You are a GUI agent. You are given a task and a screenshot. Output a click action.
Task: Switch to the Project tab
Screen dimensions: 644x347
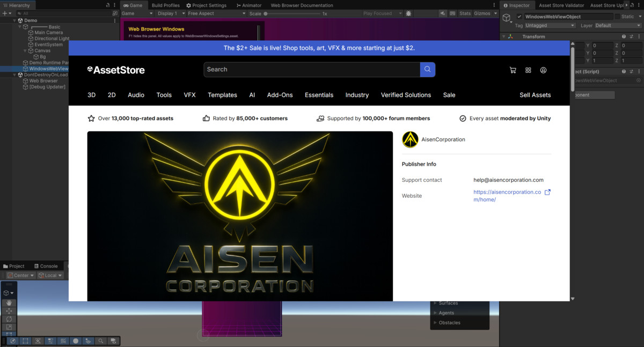13,266
